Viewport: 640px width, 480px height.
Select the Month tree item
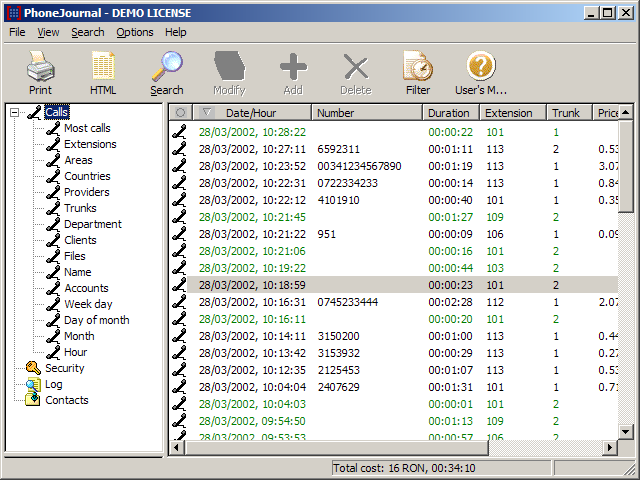pyautogui.click(x=79, y=336)
